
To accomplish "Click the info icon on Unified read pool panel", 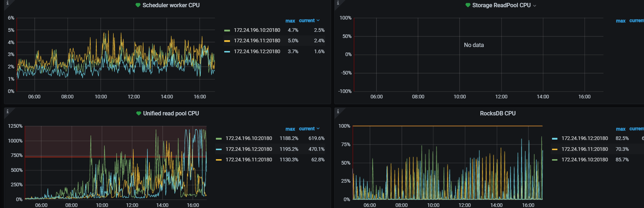I will [7, 111].
